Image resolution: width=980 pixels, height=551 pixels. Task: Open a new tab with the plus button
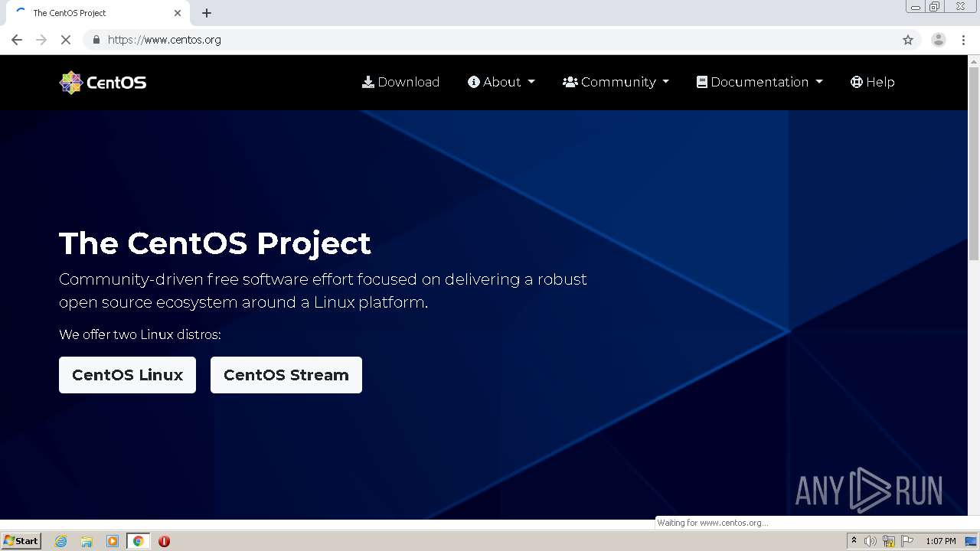pyautogui.click(x=207, y=13)
